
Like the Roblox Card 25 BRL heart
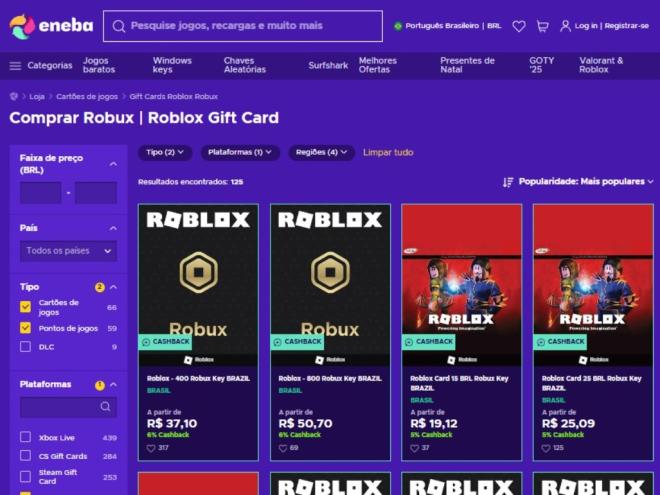546,448
